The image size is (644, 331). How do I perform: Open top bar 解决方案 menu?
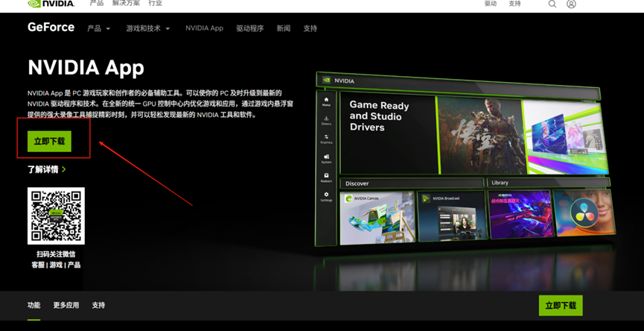(x=126, y=3)
